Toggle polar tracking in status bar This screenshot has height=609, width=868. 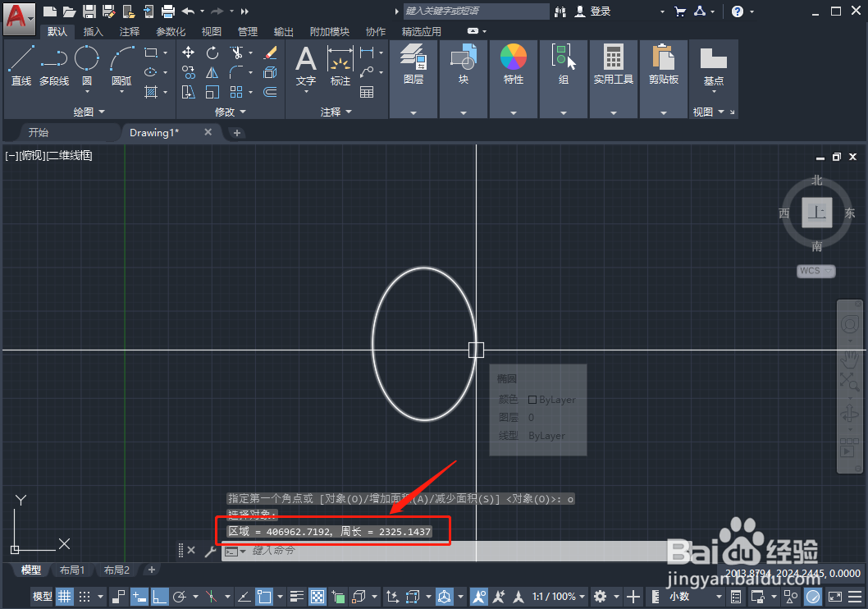click(x=180, y=596)
